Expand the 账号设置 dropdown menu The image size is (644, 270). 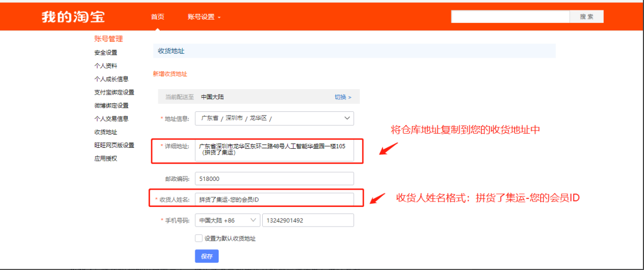pos(204,17)
